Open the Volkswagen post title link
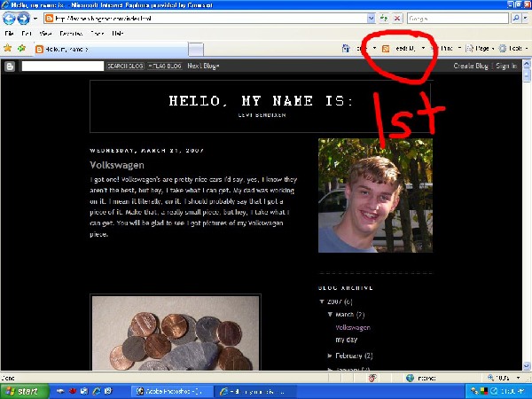 click(117, 165)
